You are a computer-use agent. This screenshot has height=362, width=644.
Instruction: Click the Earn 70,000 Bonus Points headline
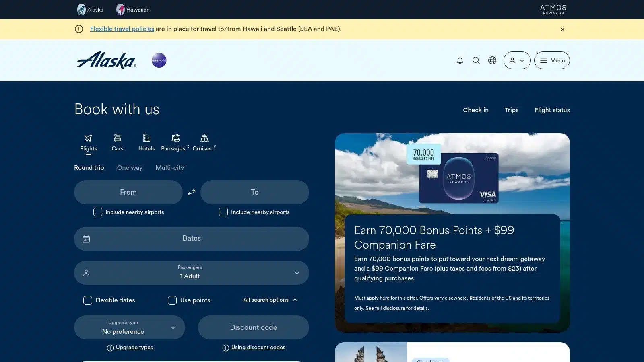pyautogui.click(x=434, y=237)
